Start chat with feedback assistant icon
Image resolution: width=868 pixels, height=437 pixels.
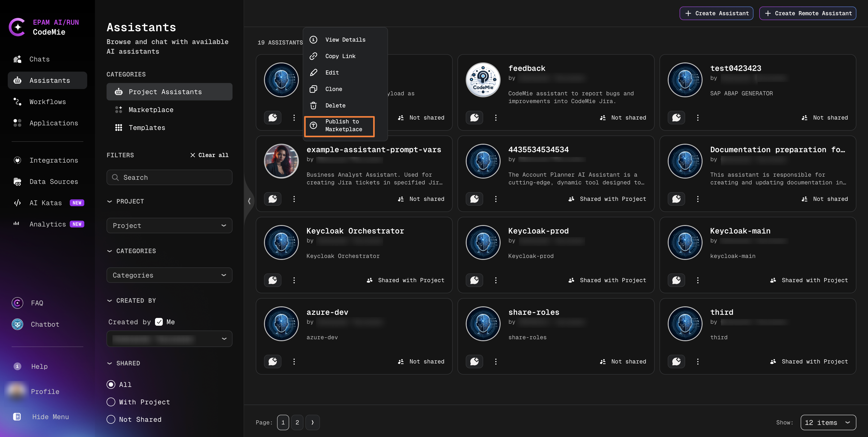click(474, 118)
